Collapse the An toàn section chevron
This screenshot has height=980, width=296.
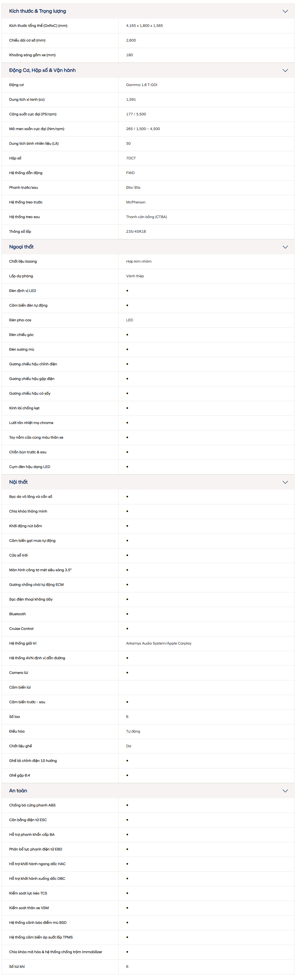click(285, 791)
